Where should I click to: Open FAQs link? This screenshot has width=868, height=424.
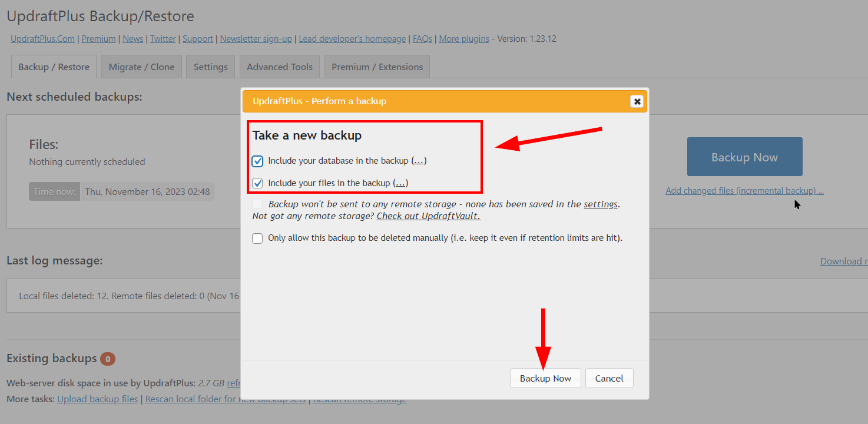(x=422, y=39)
